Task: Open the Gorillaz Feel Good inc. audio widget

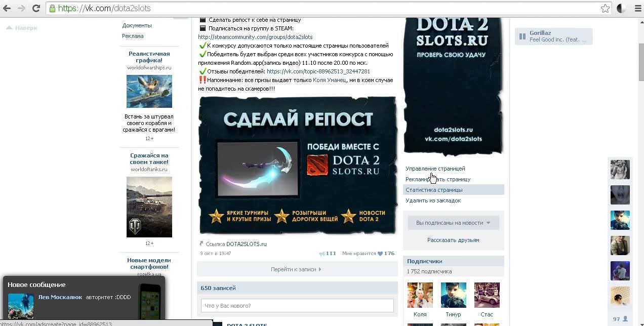Action: 553,36
